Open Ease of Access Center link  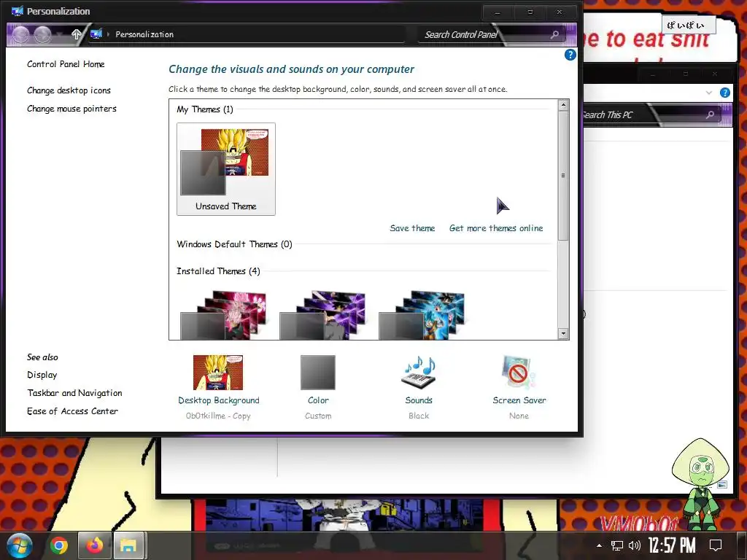coord(72,411)
